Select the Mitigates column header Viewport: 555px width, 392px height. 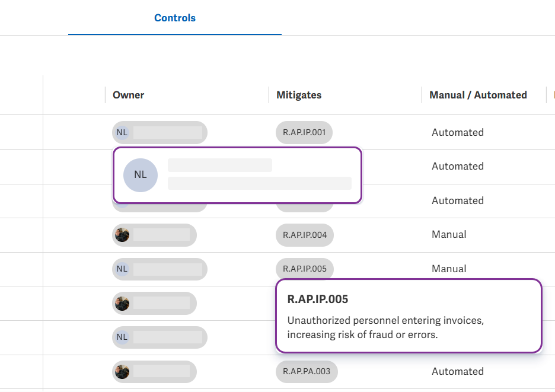pos(299,95)
